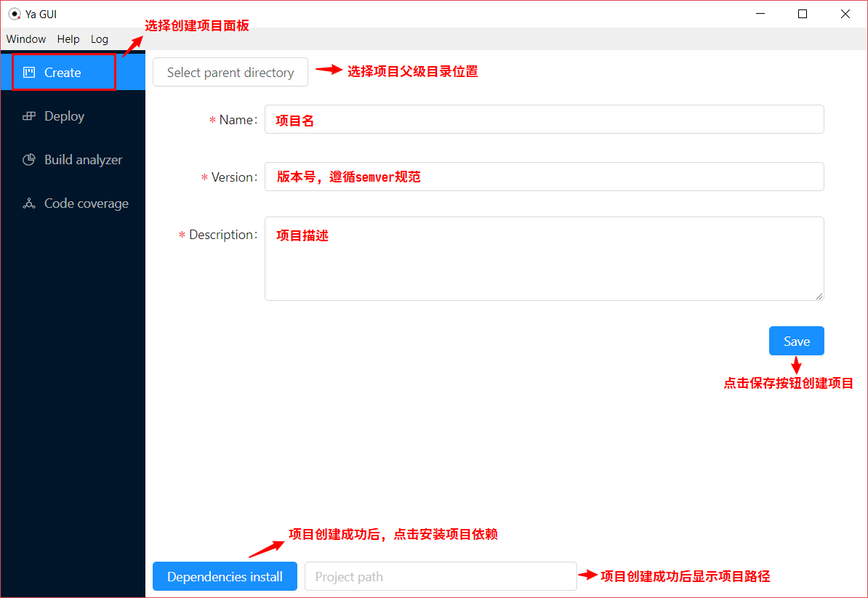Switch to the Deploy panel label

64,116
